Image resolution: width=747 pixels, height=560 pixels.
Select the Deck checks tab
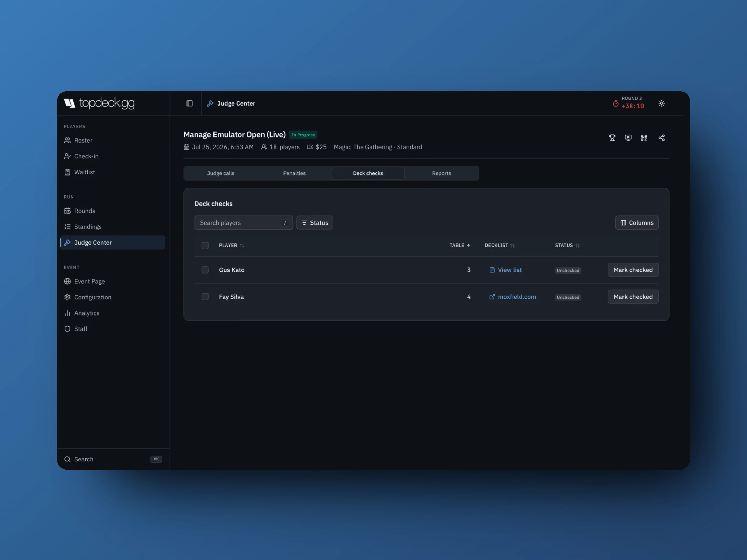click(368, 173)
